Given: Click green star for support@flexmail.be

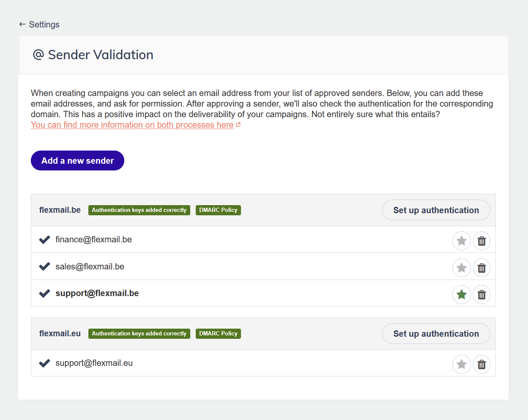Looking at the screenshot, I should coord(462,294).
